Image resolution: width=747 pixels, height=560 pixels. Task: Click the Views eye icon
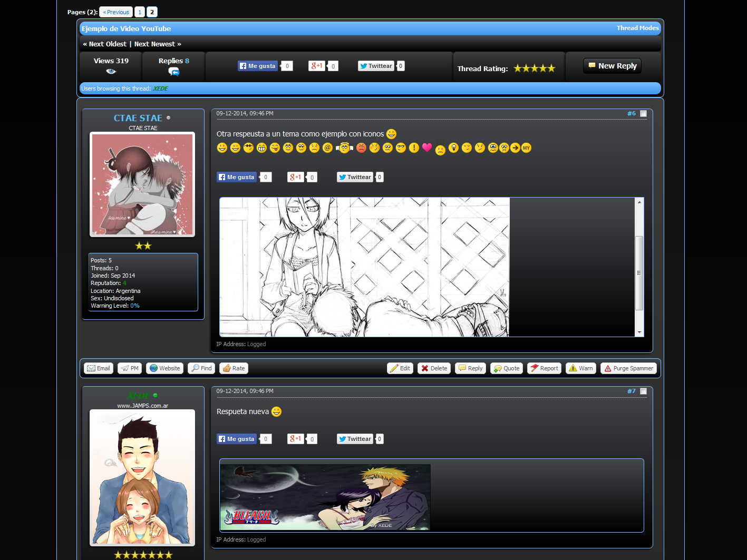click(111, 71)
